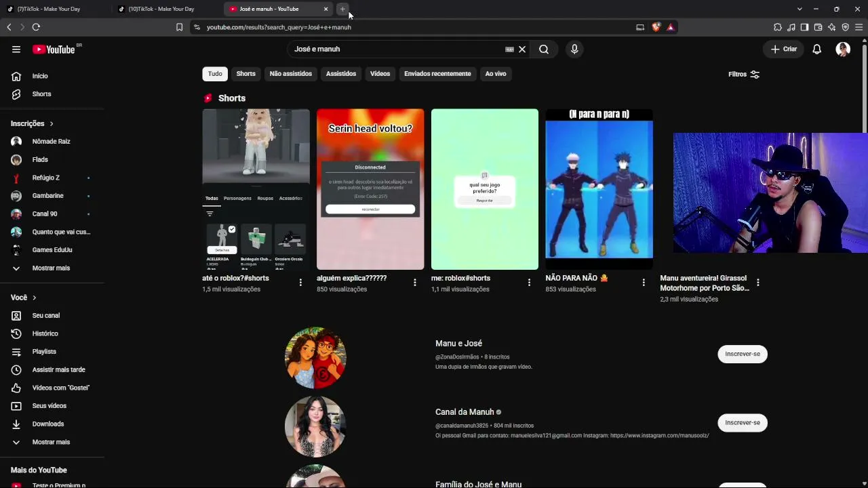This screenshot has width=868, height=488.
Task: Select the Ao vivo chip
Action: pos(496,74)
